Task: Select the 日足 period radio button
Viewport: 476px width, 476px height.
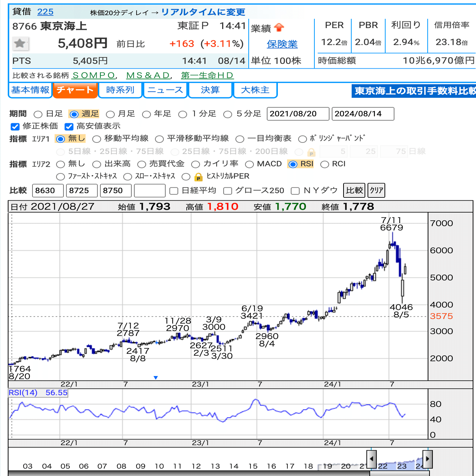Action: [38, 114]
